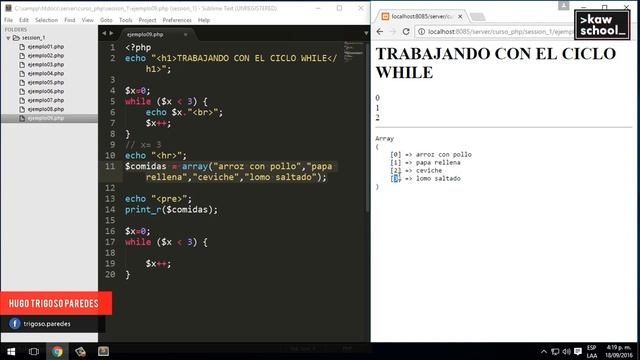Open the Project menu
Image resolution: width=640 pixels, height=360 pixels.
coord(147,20)
